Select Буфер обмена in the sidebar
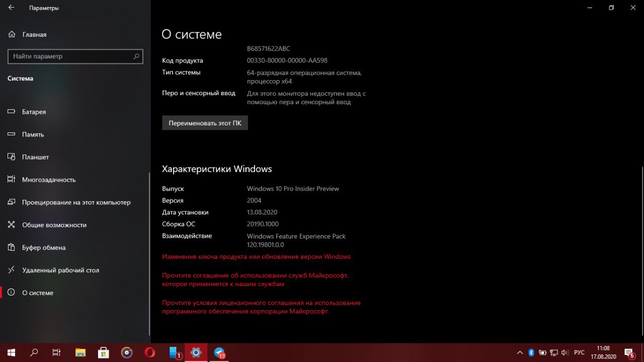The width and height of the screenshot is (644, 362). 75,248
